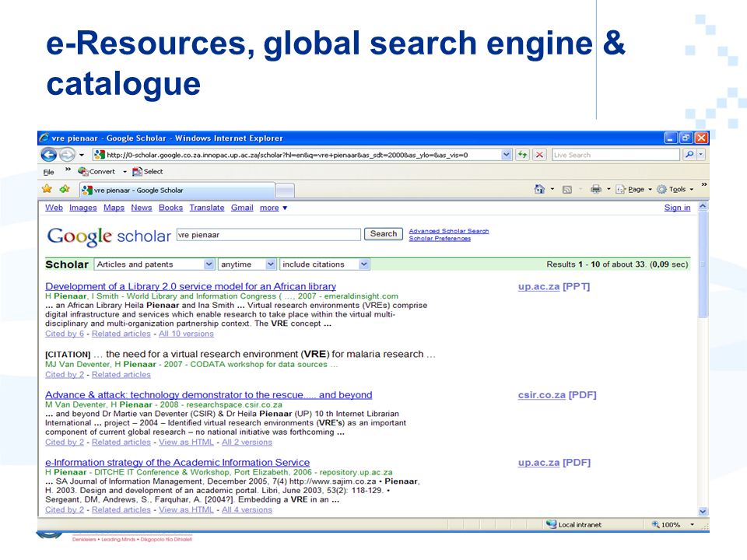Go back with the browser Back arrow
The image size is (747, 560).
pyautogui.click(x=48, y=155)
